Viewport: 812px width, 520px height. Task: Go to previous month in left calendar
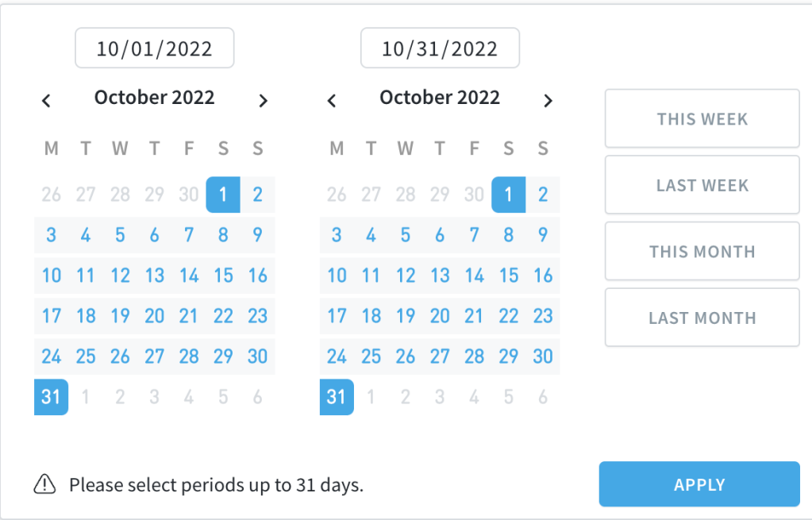pyautogui.click(x=46, y=100)
